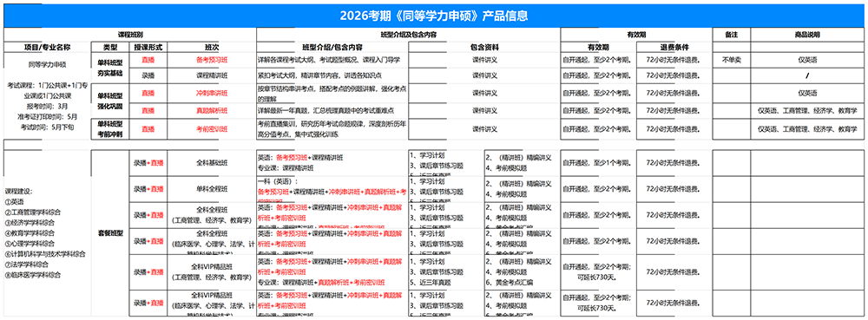Screen dimensions: 868x320
Task: Click "⑦法学学科综合" in course list
Action: click(x=27, y=264)
